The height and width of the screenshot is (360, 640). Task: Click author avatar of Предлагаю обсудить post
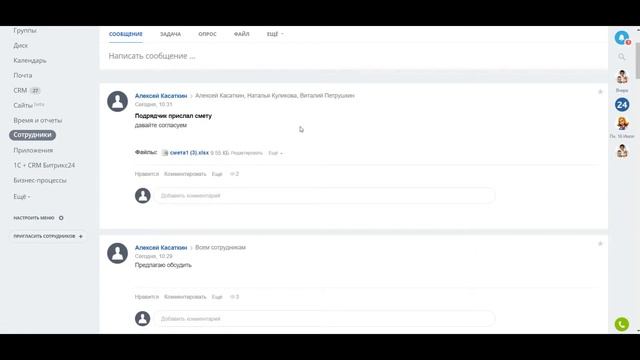(x=118, y=253)
